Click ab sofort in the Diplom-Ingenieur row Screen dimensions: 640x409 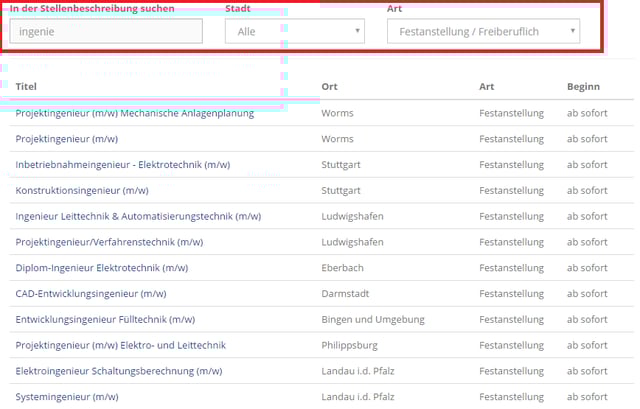tap(587, 268)
